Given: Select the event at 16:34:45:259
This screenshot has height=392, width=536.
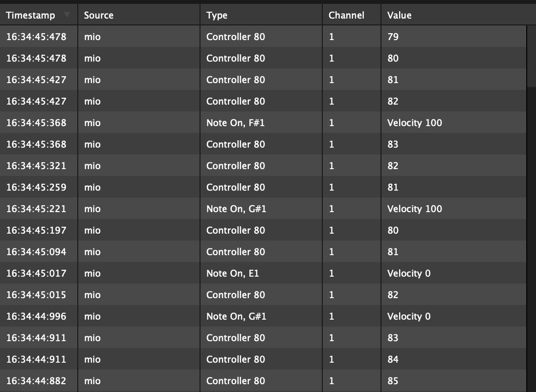Looking at the screenshot, I should (x=36, y=187).
